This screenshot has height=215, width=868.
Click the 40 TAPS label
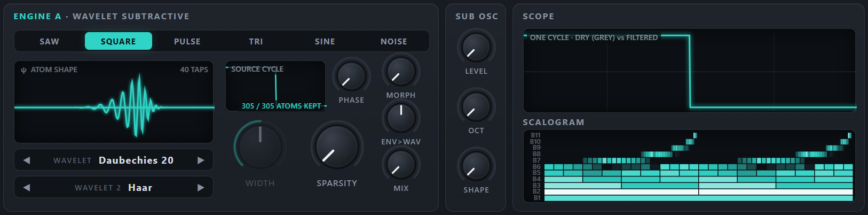click(x=194, y=70)
